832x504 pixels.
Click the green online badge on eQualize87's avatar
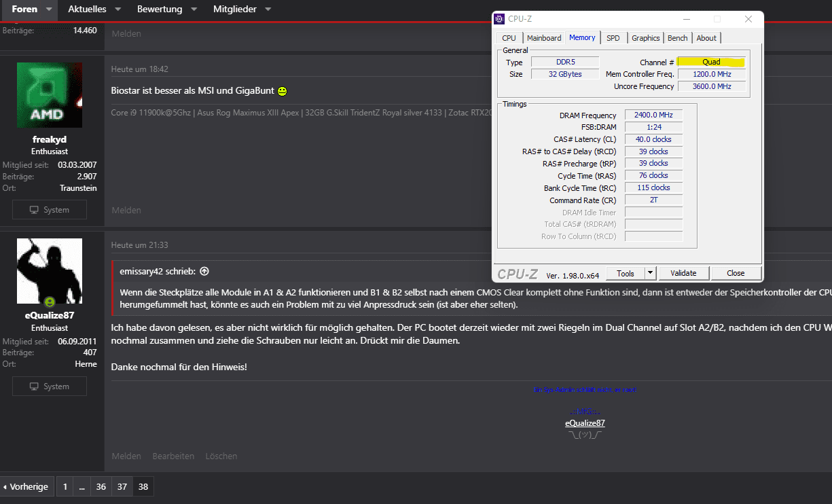point(49,301)
